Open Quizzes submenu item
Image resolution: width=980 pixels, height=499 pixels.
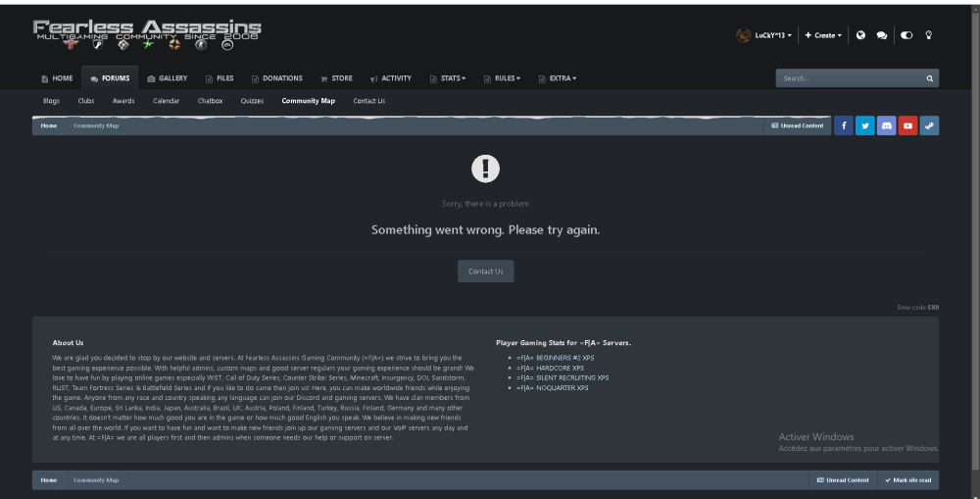click(252, 101)
